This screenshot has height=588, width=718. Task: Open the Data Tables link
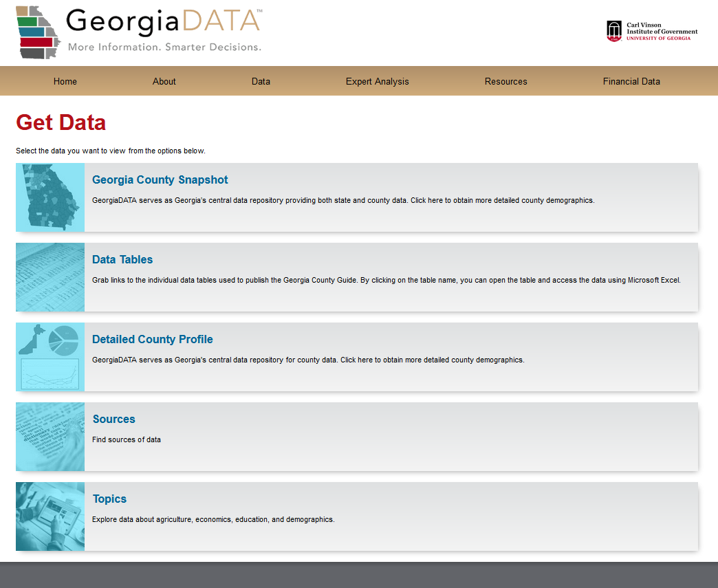122,259
